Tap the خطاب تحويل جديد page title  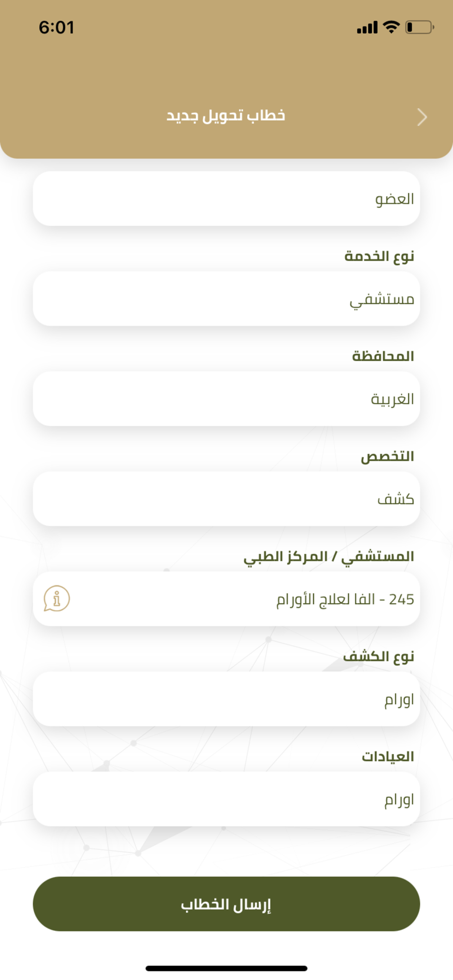coord(226,116)
